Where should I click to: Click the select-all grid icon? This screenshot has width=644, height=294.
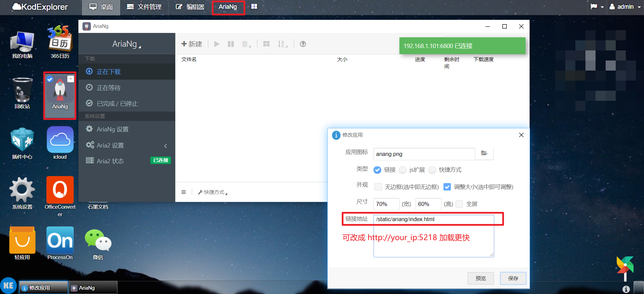point(266,44)
